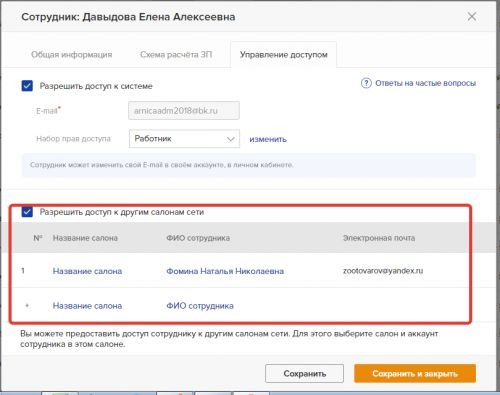Click the 'Сохранить и закрыть' button

tap(415, 373)
